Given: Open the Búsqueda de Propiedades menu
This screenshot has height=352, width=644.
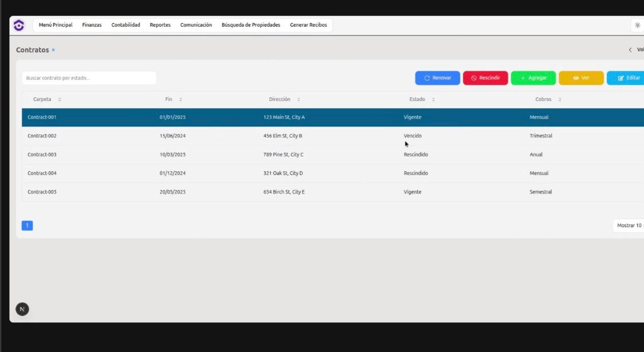Looking at the screenshot, I should click(x=251, y=25).
